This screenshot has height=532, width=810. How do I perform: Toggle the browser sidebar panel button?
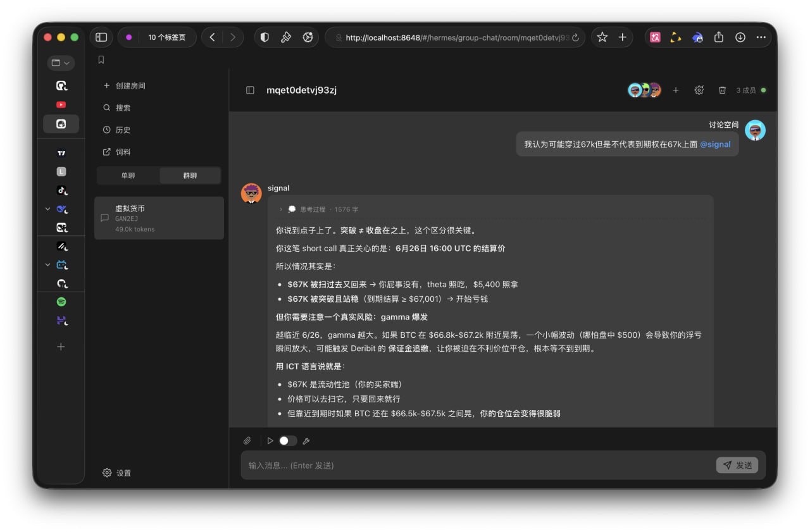pyautogui.click(x=101, y=37)
